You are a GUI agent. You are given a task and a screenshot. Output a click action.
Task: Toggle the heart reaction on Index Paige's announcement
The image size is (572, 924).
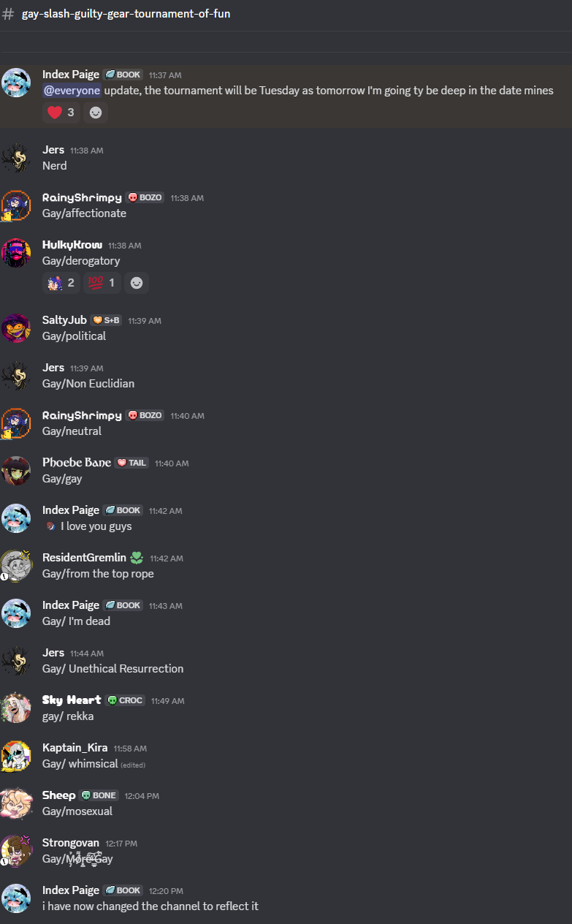(x=61, y=113)
